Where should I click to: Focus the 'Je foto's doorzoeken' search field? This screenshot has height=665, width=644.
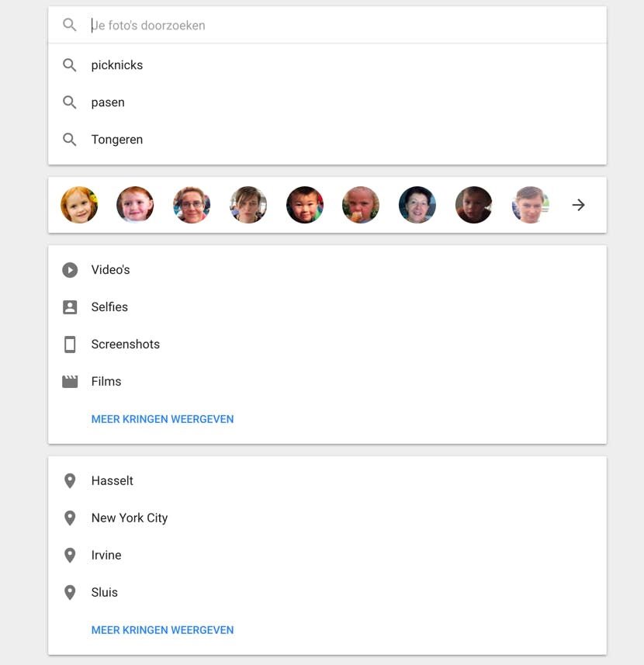click(310, 25)
